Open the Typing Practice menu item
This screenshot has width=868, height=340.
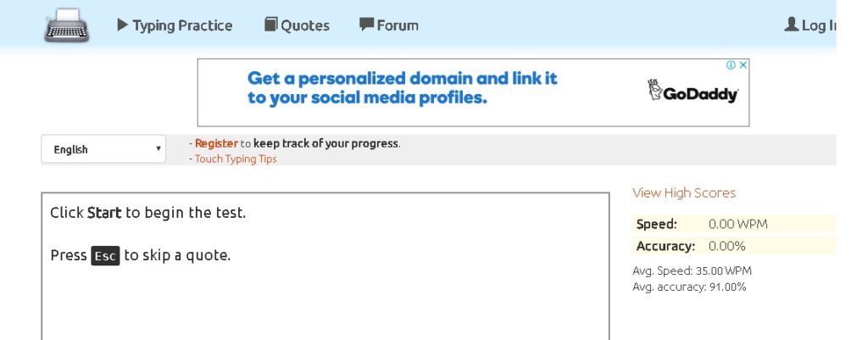(182, 25)
